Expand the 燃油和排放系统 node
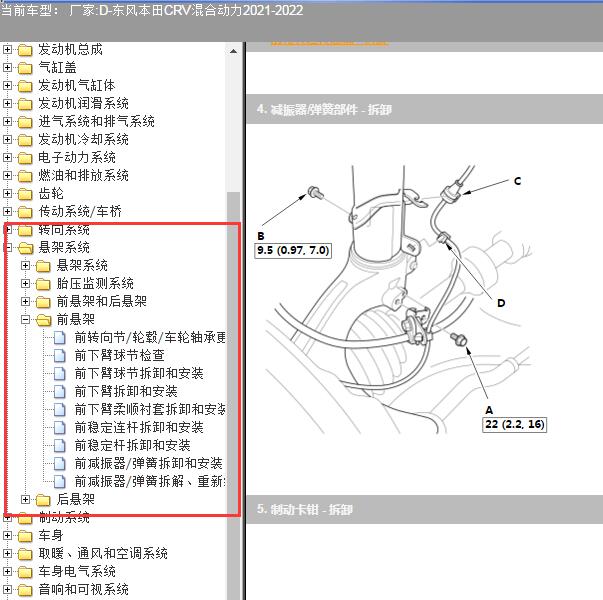Viewport: 603px width, 600px height. click(x=7, y=176)
